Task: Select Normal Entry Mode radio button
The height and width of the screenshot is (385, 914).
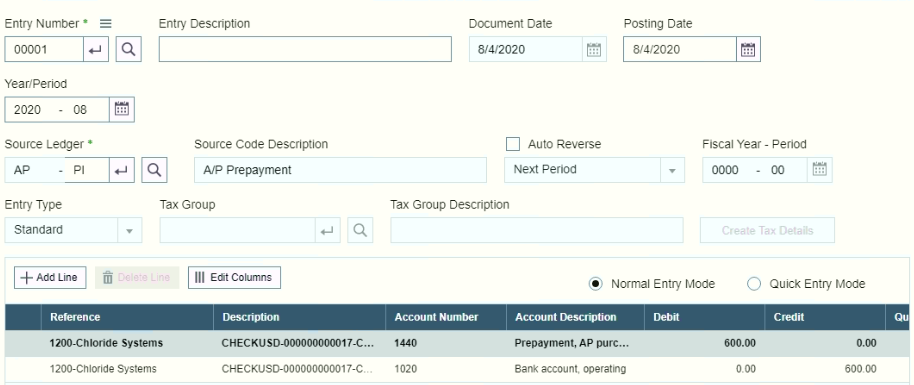Action: (x=595, y=284)
